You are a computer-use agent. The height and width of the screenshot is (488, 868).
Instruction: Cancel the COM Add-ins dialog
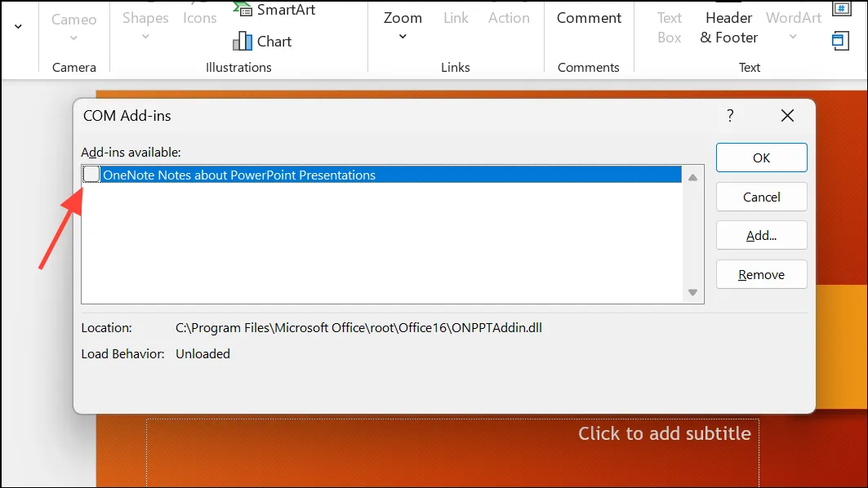(761, 197)
